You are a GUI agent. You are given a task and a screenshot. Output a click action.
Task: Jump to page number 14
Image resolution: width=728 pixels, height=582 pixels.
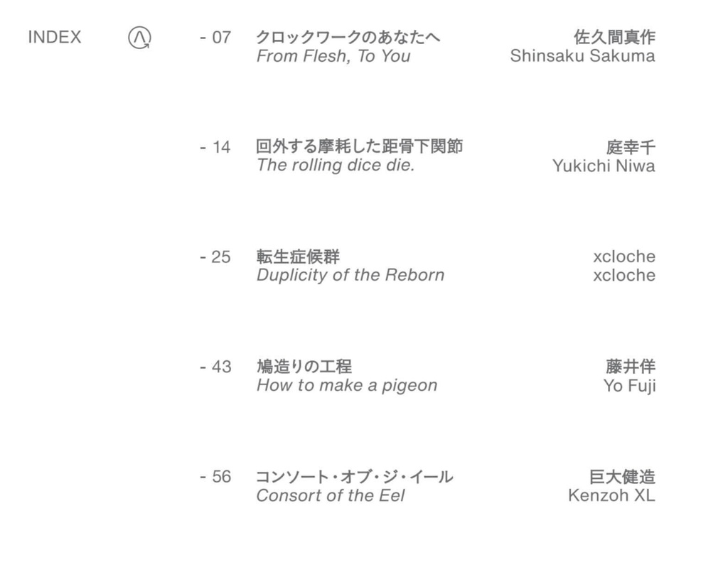click(215, 147)
